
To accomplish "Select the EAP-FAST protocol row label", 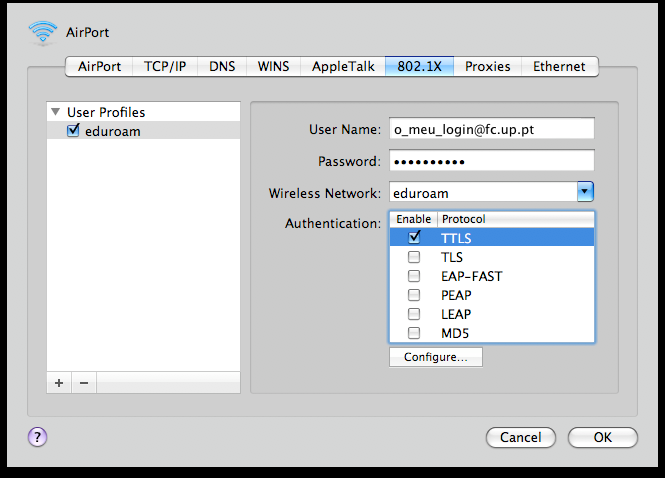I will (x=472, y=276).
